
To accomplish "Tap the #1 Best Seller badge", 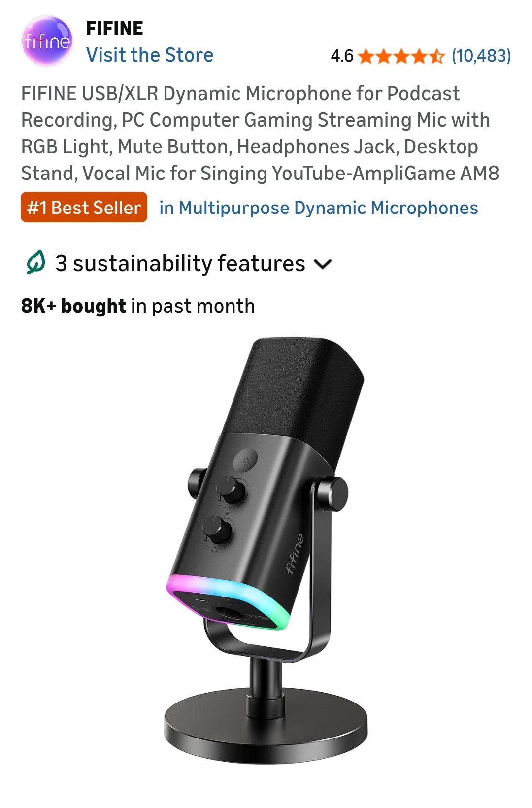I will [84, 207].
